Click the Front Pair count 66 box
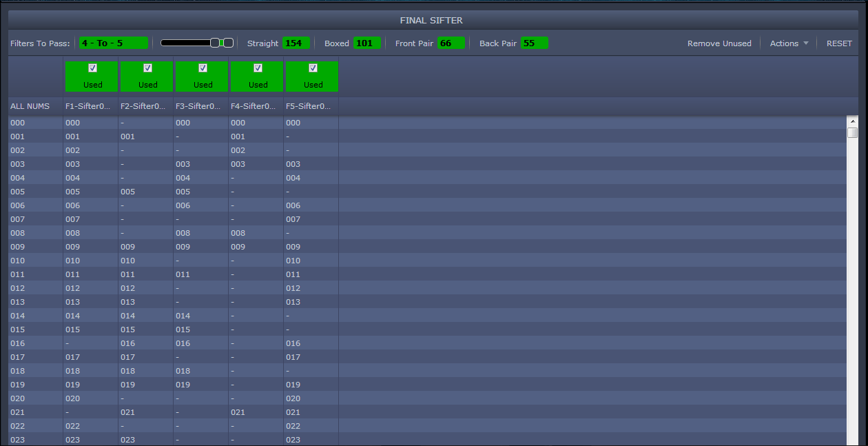868x446 pixels. pyautogui.click(x=451, y=43)
